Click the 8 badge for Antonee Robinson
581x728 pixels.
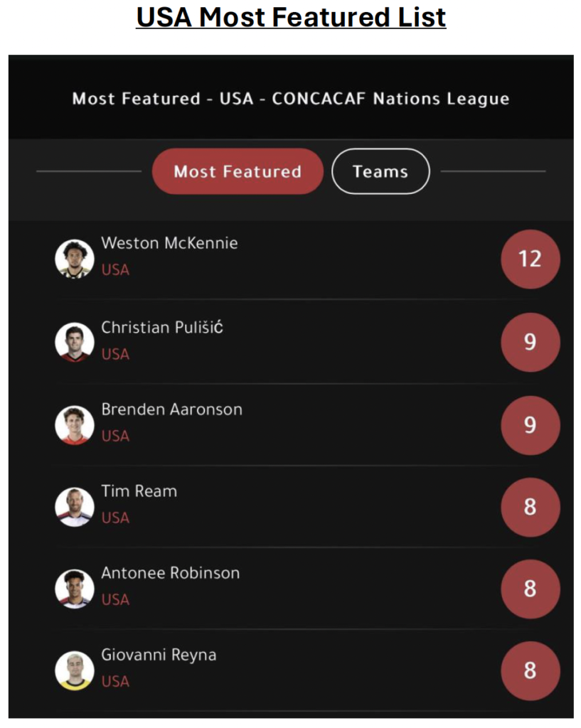pos(531,589)
